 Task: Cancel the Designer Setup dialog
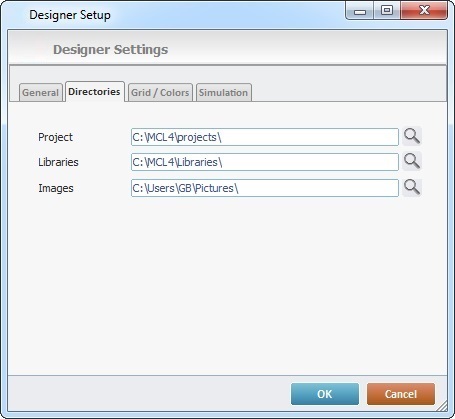coord(401,394)
